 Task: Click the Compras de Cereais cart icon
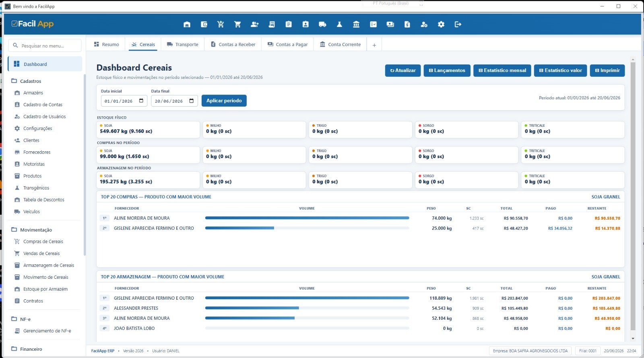[x=17, y=242]
